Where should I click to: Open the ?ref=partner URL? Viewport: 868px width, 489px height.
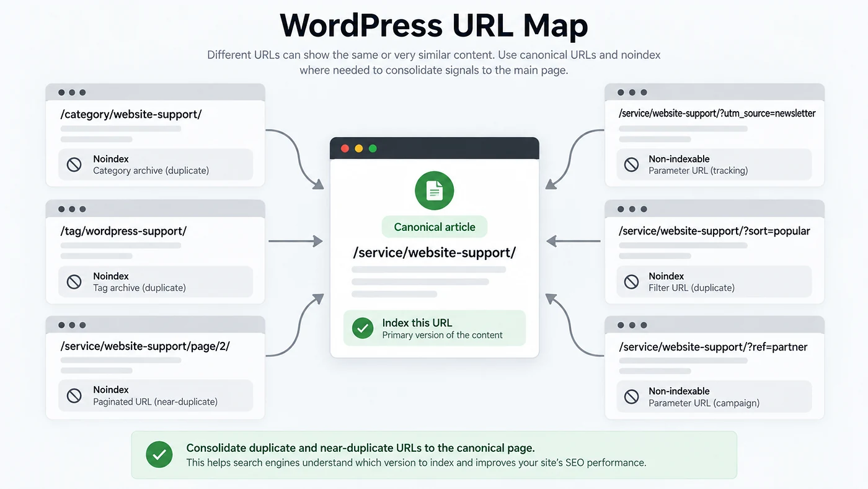click(x=713, y=347)
